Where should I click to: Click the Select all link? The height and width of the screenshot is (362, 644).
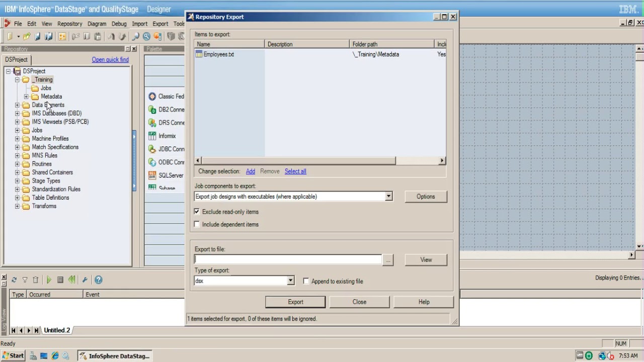point(295,171)
